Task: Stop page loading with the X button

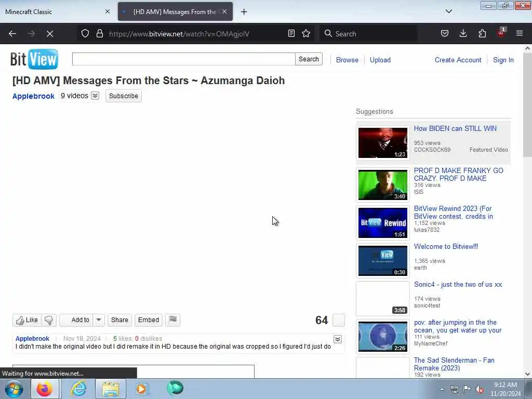Action: click(x=50, y=34)
